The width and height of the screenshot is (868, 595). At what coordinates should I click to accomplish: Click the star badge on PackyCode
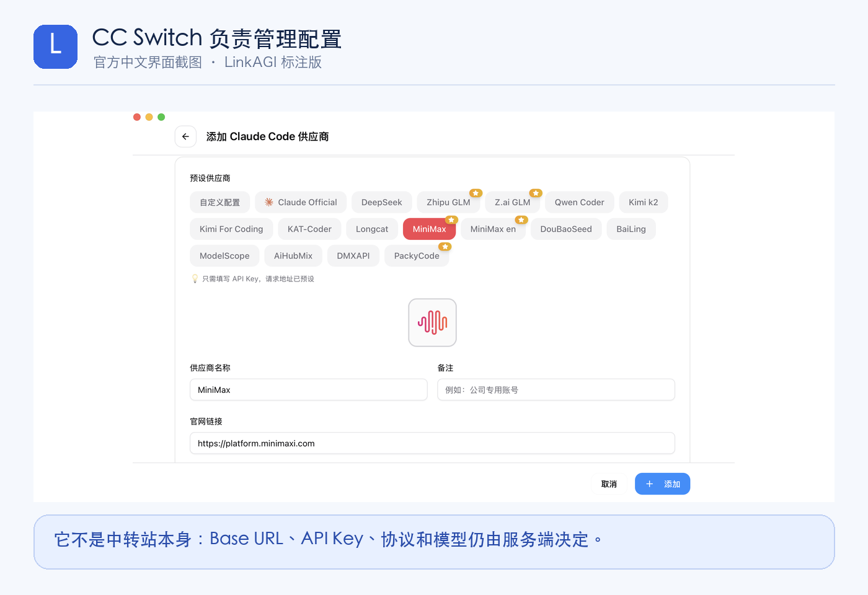[x=445, y=247]
